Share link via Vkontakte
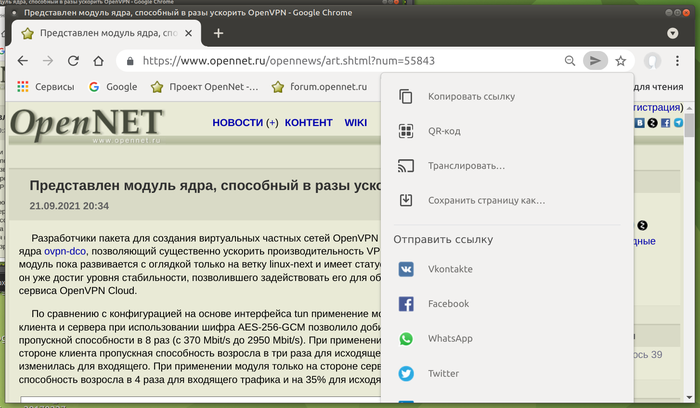Viewport: 700px width, 408px height. pos(449,269)
